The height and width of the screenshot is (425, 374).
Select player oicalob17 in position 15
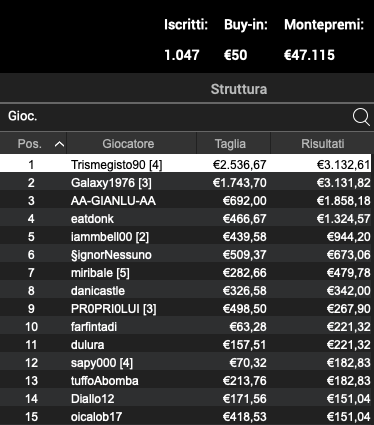tap(185, 417)
